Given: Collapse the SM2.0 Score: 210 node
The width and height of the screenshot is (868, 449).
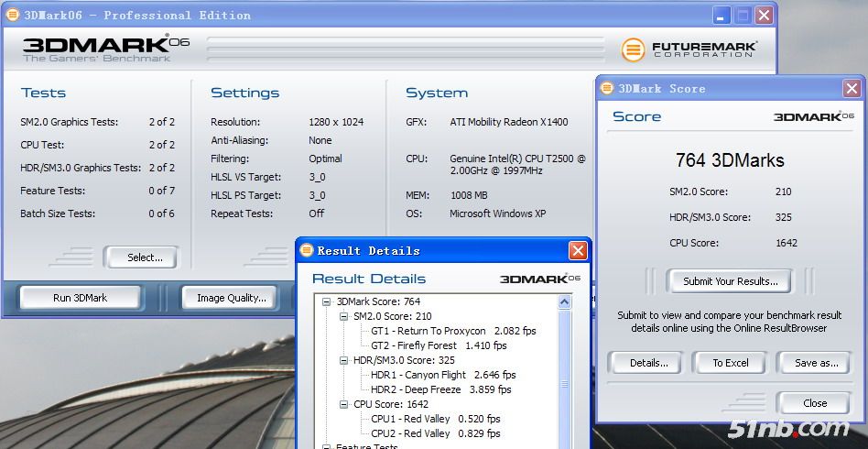Looking at the screenshot, I should [x=344, y=316].
